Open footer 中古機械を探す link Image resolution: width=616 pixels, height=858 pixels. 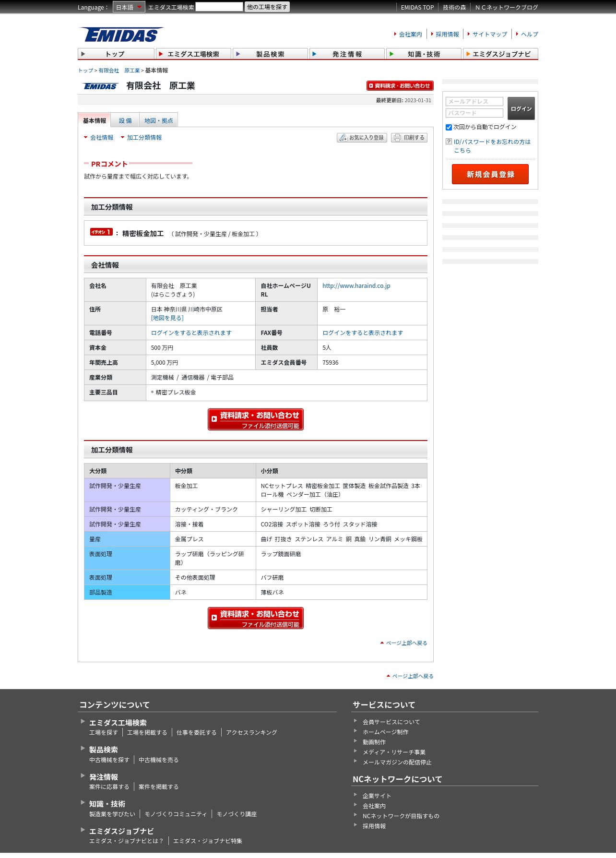point(109,760)
